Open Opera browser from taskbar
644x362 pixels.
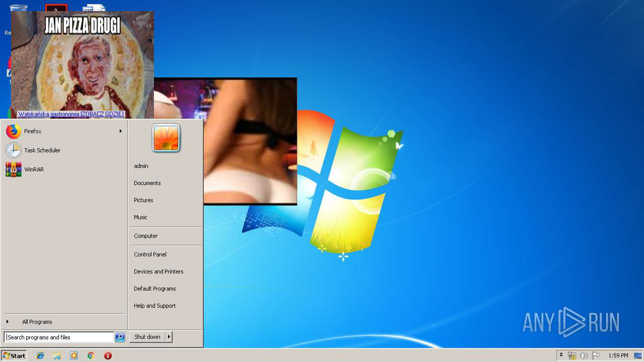(x=108, y=355)
